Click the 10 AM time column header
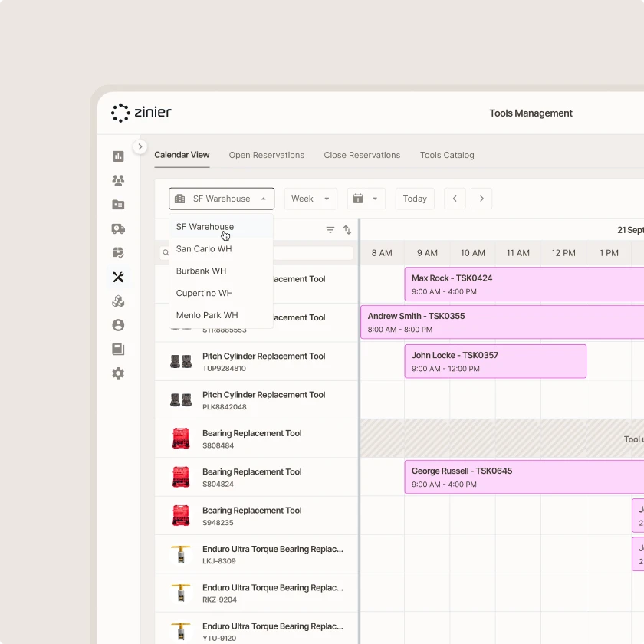Viewport: 644px width, 644px height. (473, 253)
